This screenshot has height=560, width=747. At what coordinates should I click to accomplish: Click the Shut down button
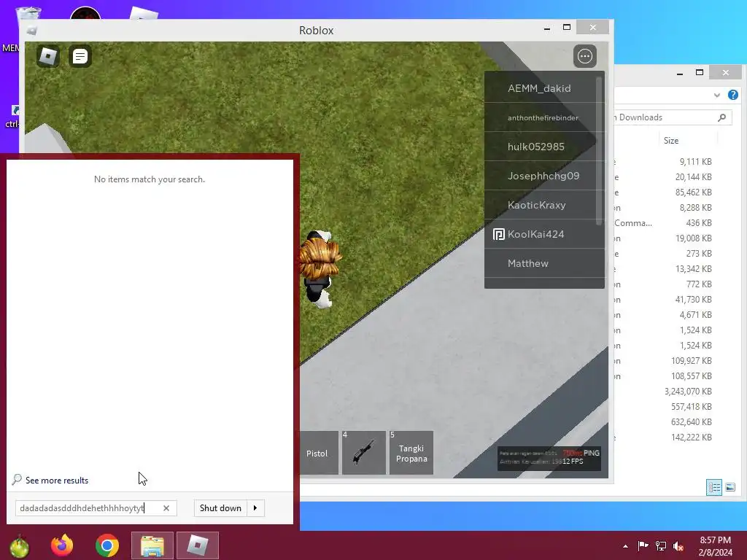[220, 508]
